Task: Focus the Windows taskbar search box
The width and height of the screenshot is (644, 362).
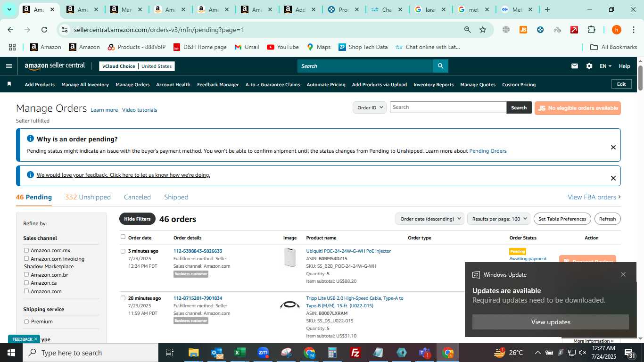Action: tap(91, 353)
